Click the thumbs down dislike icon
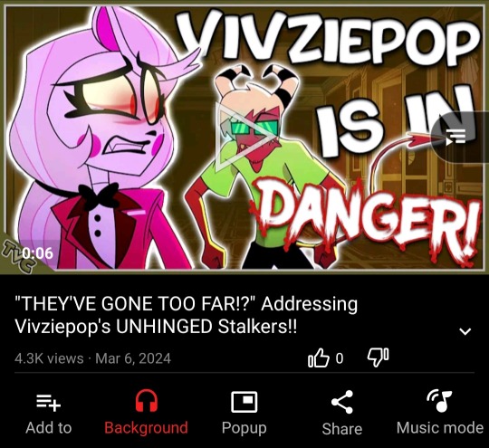Image resolution: width=489 pixels, height=448 pixels. click(378, 357)
